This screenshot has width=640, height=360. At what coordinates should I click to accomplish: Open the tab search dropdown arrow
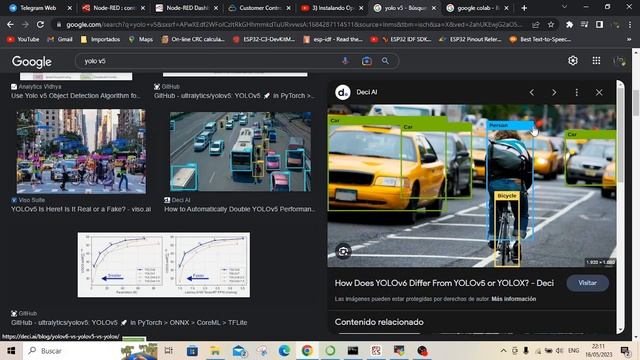(x=564, y=7)
